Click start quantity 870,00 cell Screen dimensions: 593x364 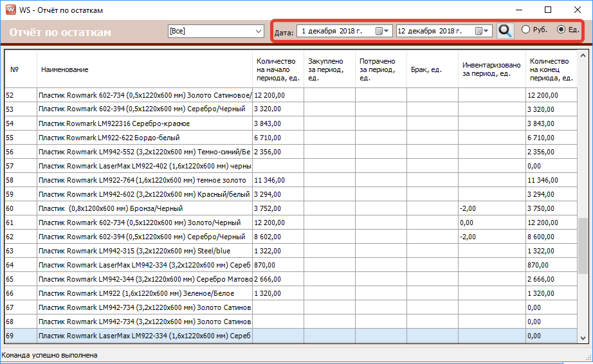tap(278, 265)
